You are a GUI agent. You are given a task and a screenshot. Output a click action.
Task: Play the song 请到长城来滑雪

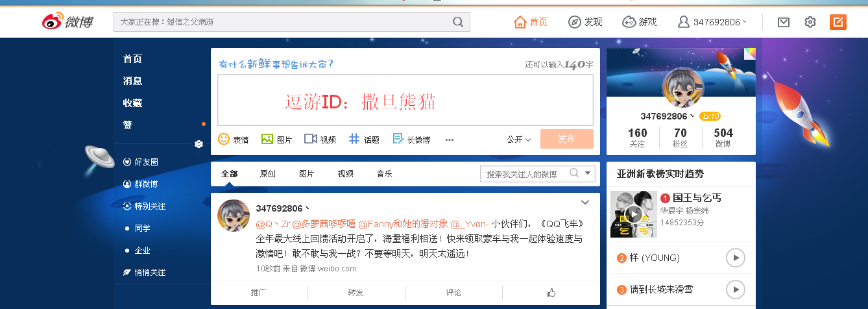[736, 289]
